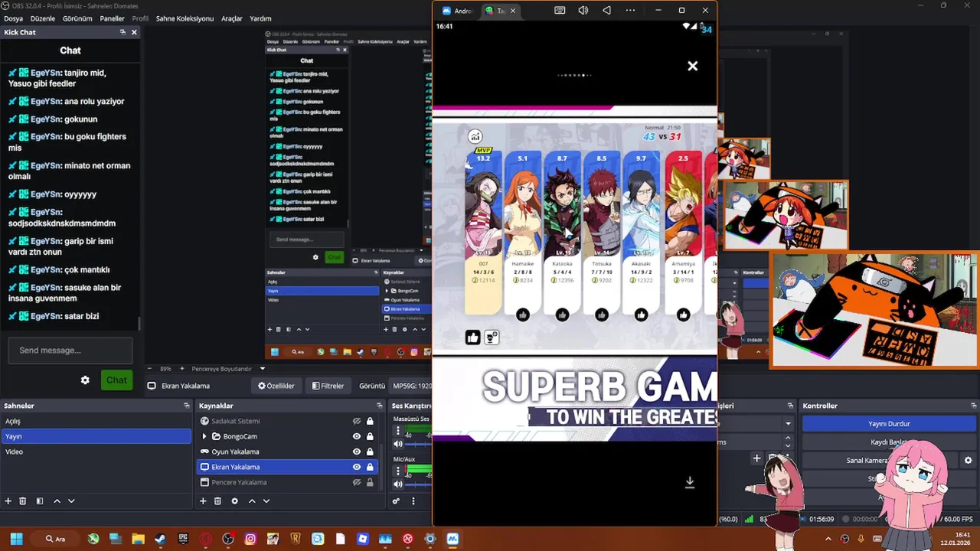980x551 pixels.
Task: Click emulator back triangle icon
Action: 606,11
